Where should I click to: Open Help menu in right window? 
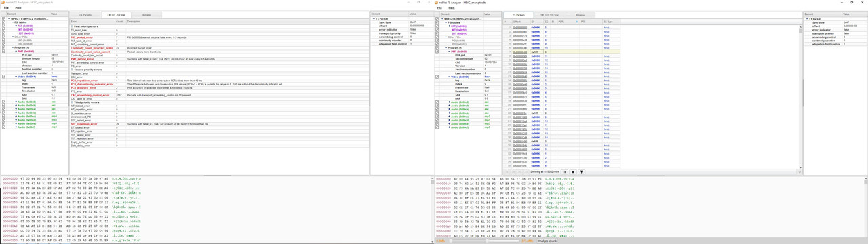452,8
